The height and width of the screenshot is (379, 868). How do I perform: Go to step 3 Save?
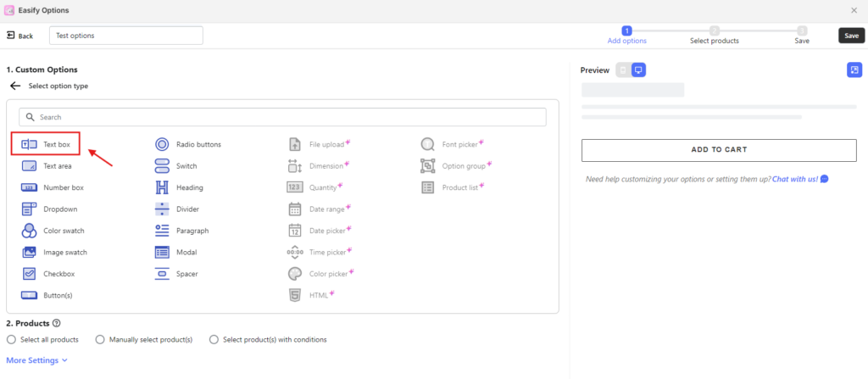click(x=802, y=36)
